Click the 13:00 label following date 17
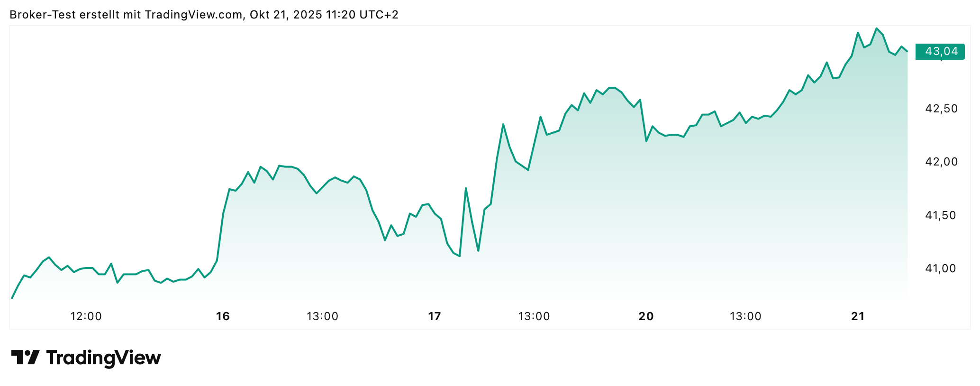Image resolution: width=980 pixels, height=386 pixels. click(x=534, y=316)
